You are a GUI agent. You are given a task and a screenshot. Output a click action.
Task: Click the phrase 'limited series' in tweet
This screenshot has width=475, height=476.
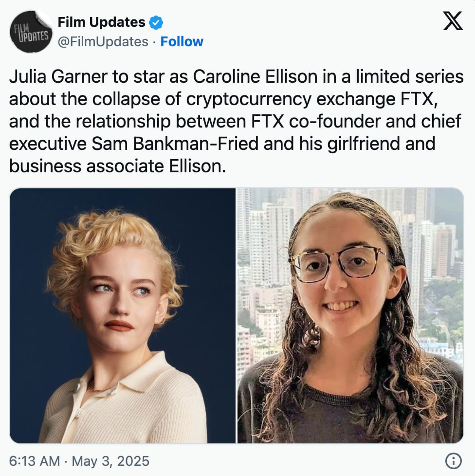[x=409, y=76]
